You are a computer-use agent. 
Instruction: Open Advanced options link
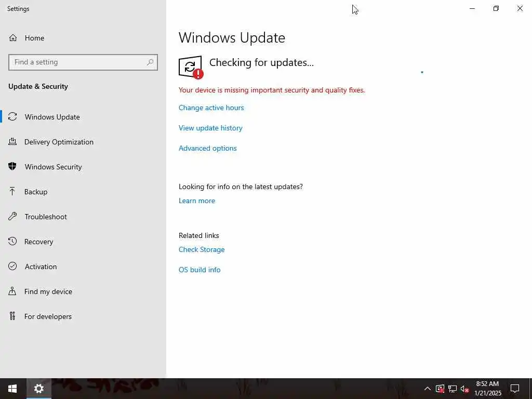[208, 148]
